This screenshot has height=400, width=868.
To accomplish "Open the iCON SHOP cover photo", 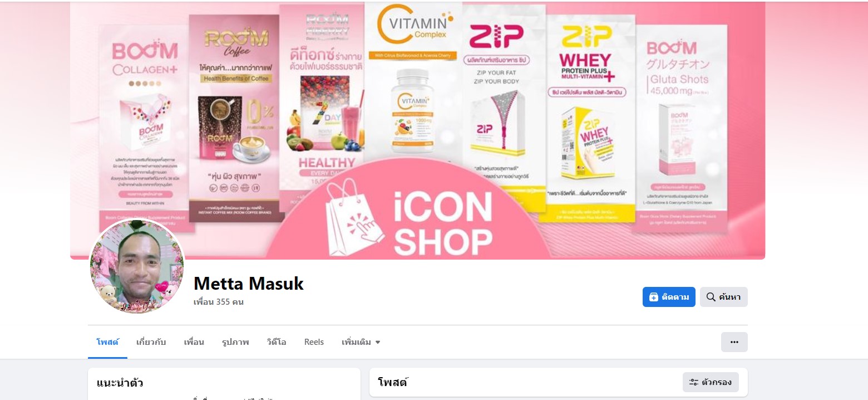I will point(417,130).
